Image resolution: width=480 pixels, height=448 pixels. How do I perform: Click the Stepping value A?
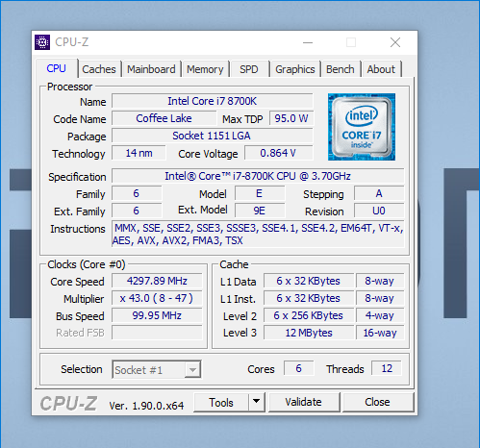379,193
